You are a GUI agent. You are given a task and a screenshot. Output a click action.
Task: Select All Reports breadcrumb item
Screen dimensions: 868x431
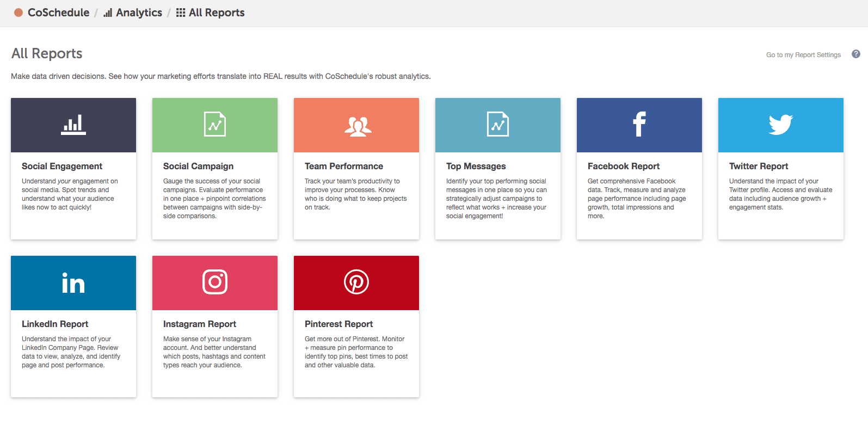click(217, 13)
